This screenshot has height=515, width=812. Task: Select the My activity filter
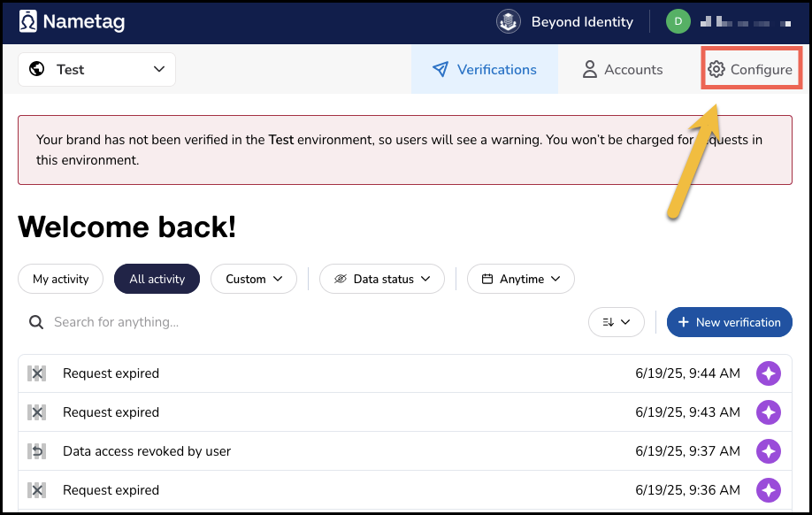(x=61, y=279)
